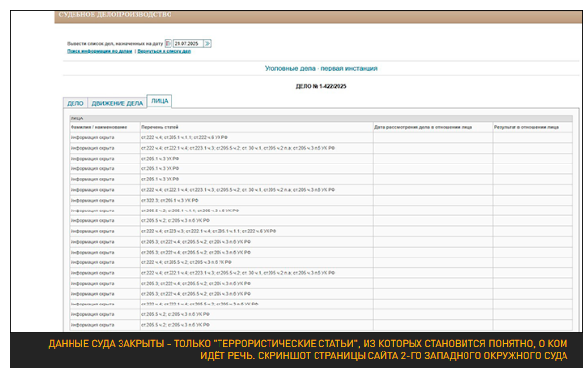This screenshot has height=376, width=588.
Task: Open the calendar icon beside the date field
Action: [x=168, y=44]
